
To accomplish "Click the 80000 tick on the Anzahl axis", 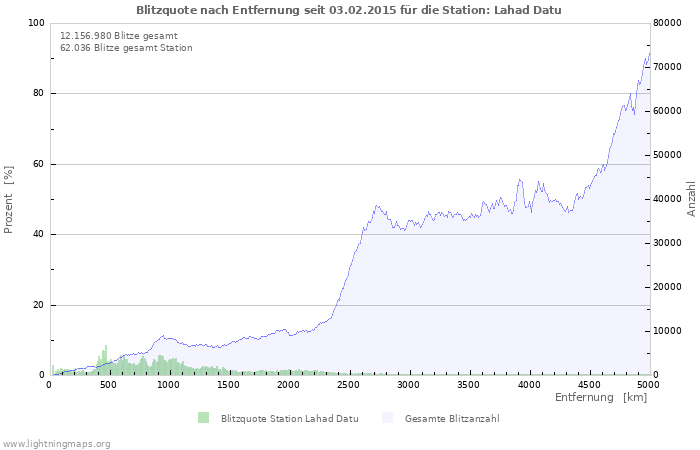I will pos(670,23).
